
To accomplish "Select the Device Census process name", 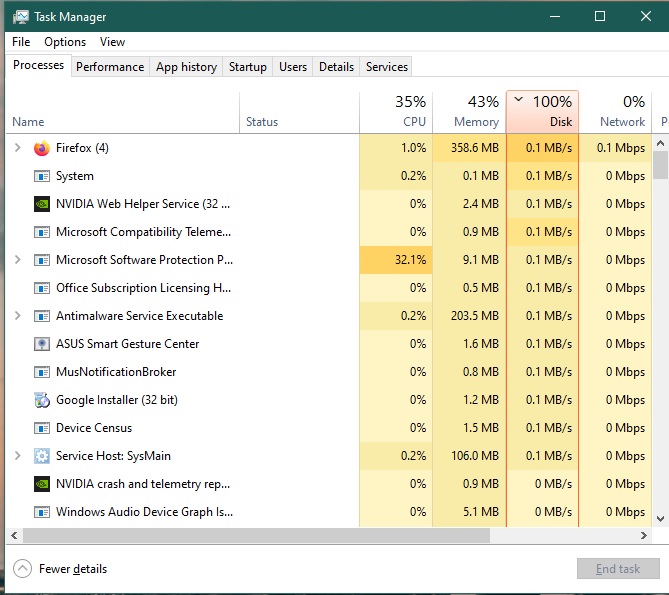I will (x=94, y=428).
